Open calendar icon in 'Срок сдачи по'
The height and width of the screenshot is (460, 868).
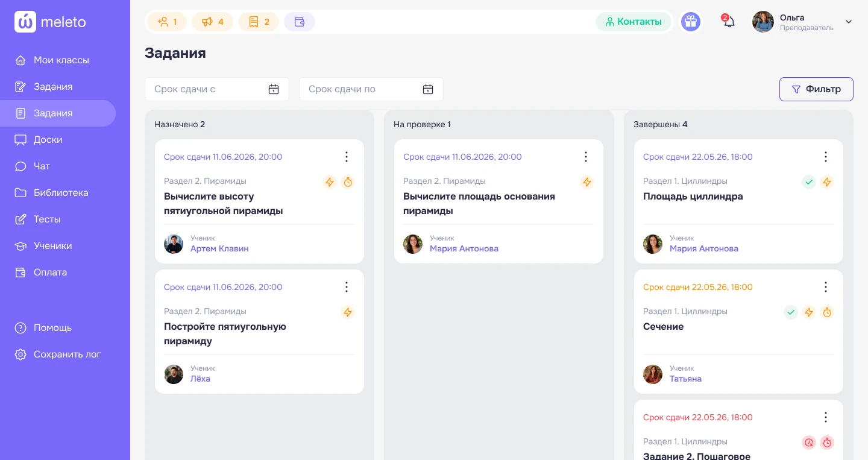[x=428, y=89]
